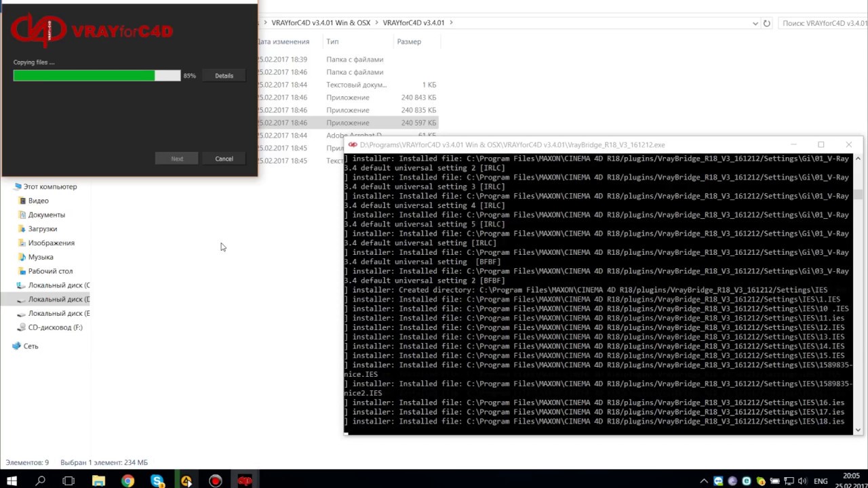This screenshot has width=868, height=488.
Task: Click the 'VRAYforC4D v3.4.01' breadcrumb segment
Action: pos(414,23)
